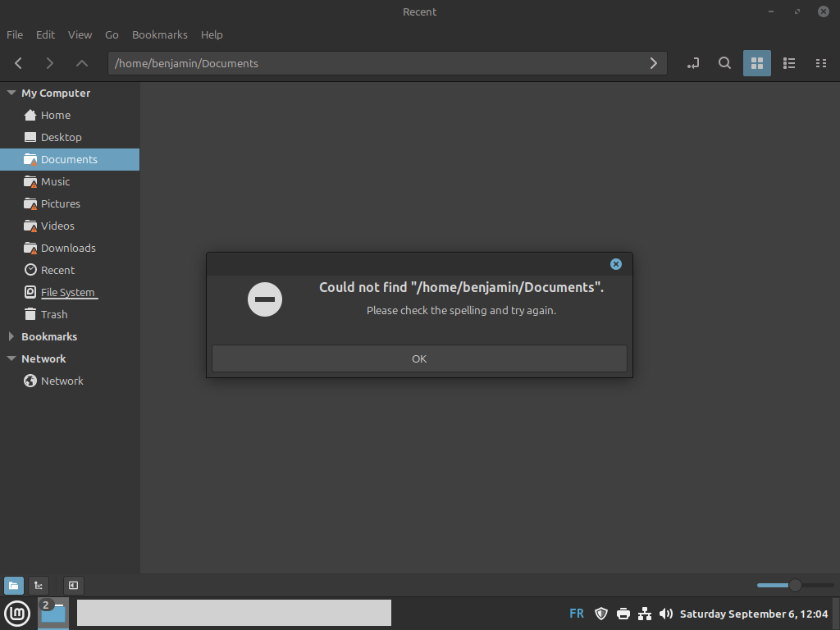Open the Linux Mint start menu

click(17, 614)
